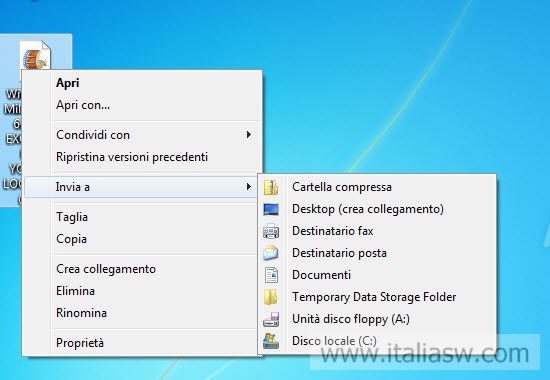550x380 pixels.
Task: Click the mail envelope icon
Action: 271,253
